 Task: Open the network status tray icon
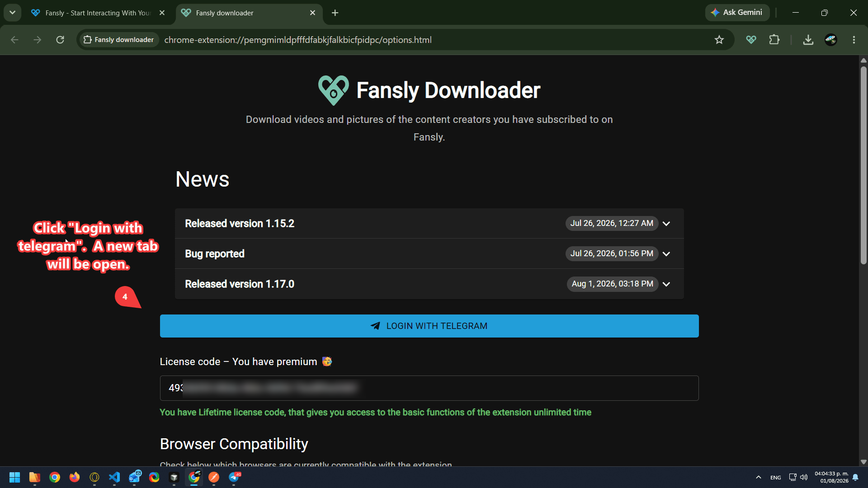(793, 477)
